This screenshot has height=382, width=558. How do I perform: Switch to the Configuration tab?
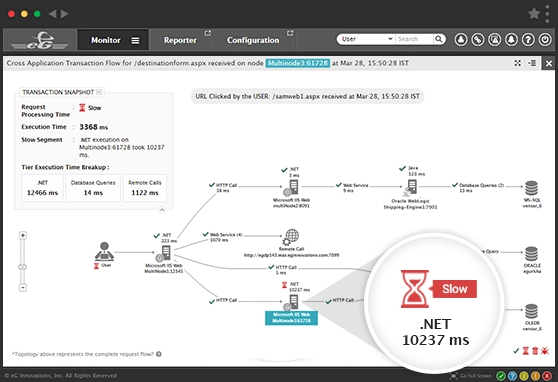[x=253, y=40]
